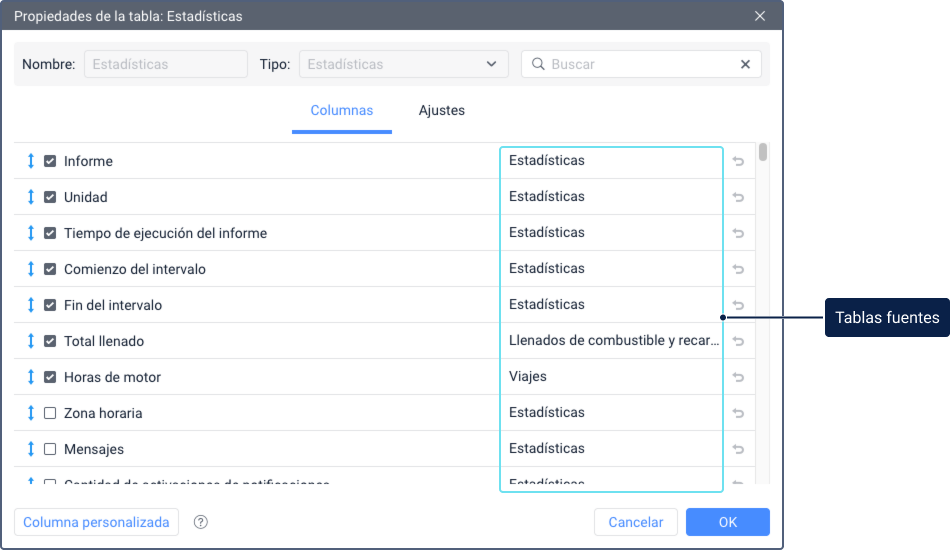Click the vertical scrollbar thumb
The width and height of the screenshot is (952, 550).
pos(763,152)
